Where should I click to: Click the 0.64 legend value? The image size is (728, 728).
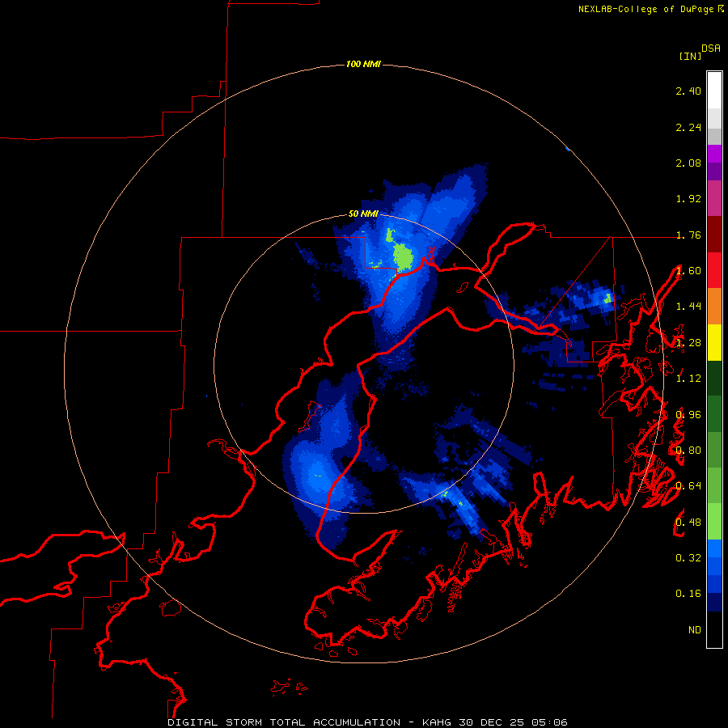(x=688, y=486)
